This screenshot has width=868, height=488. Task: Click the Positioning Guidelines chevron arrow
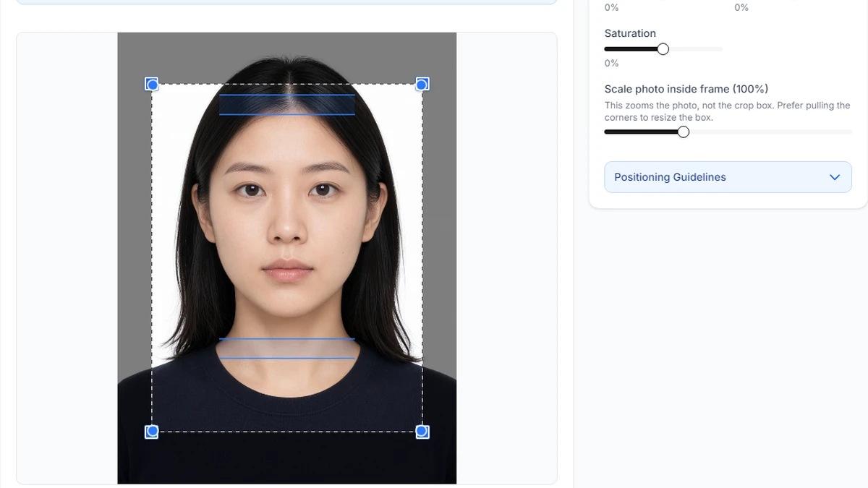tap(835, 177)
